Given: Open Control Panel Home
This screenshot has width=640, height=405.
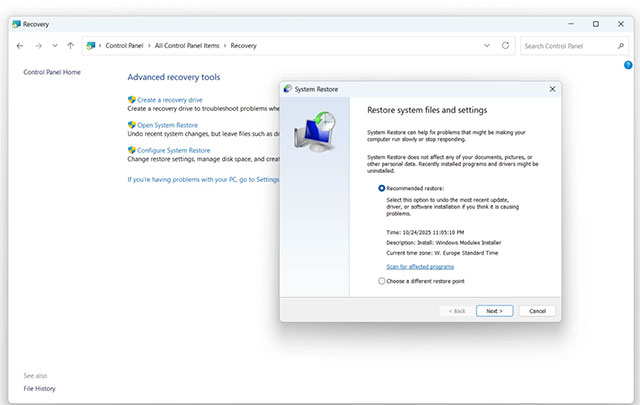Looking at the screenshot, I should 52,72.
